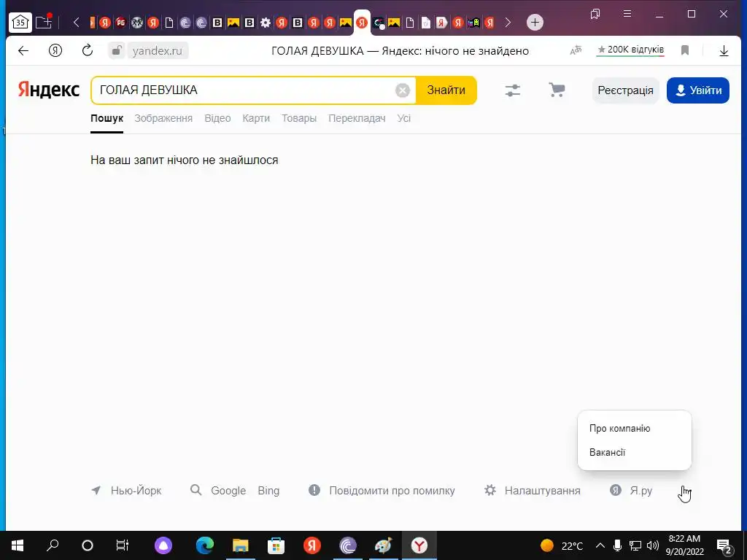Switch to the red PG tab
This screenshot has width=747, height=560.
tap(121, 23)
